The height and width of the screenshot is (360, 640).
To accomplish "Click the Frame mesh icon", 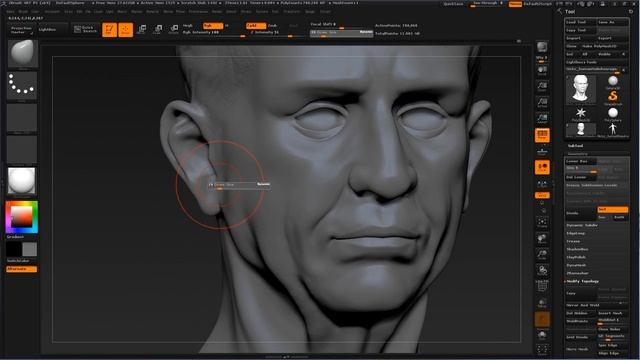I will click(x=542, y=222).
